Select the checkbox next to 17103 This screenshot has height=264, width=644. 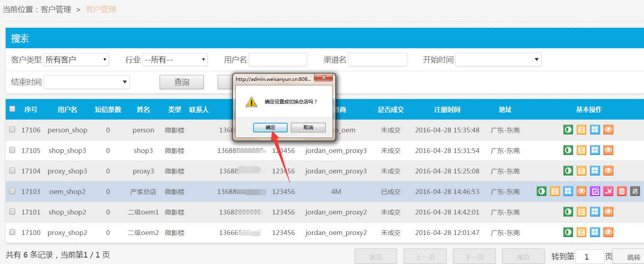12,191
